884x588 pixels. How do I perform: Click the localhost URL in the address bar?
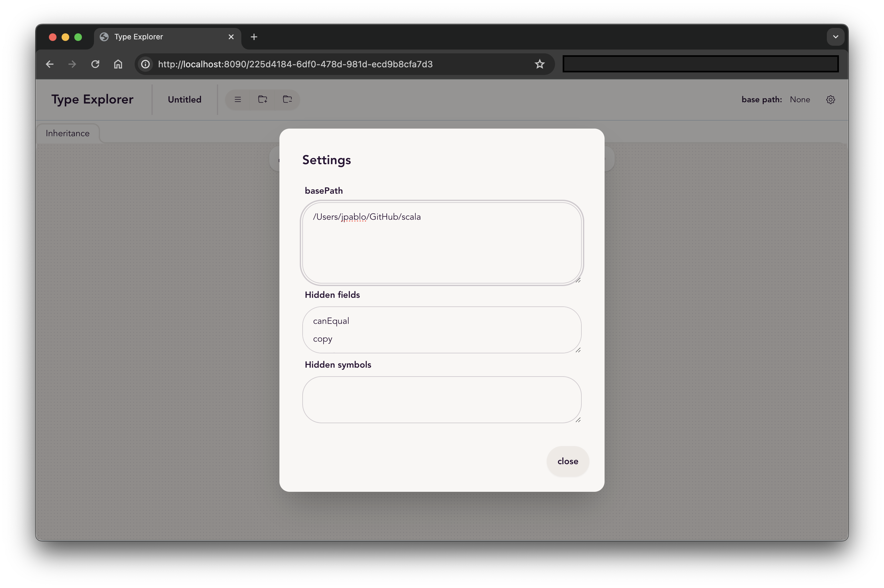click(295, 64)
